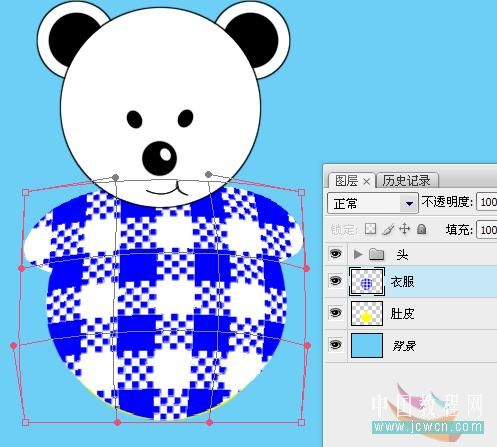Click the lock position move icon
This screenshot has height=447, width=497.
404,229
